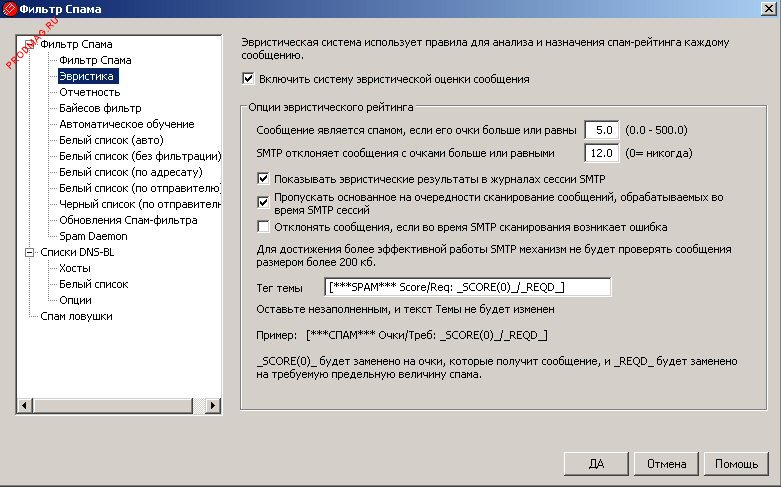Select Хосты under Списки DNS-BL
The image size is (781, 487).
coord(75,268)
